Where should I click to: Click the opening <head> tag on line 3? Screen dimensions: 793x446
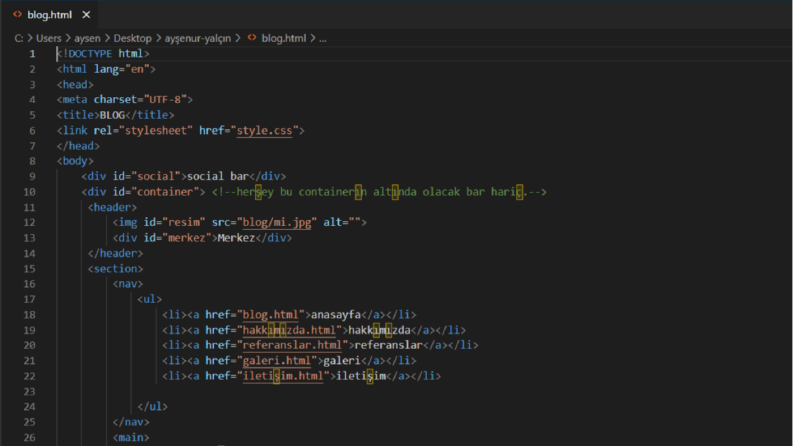[75, 84]
